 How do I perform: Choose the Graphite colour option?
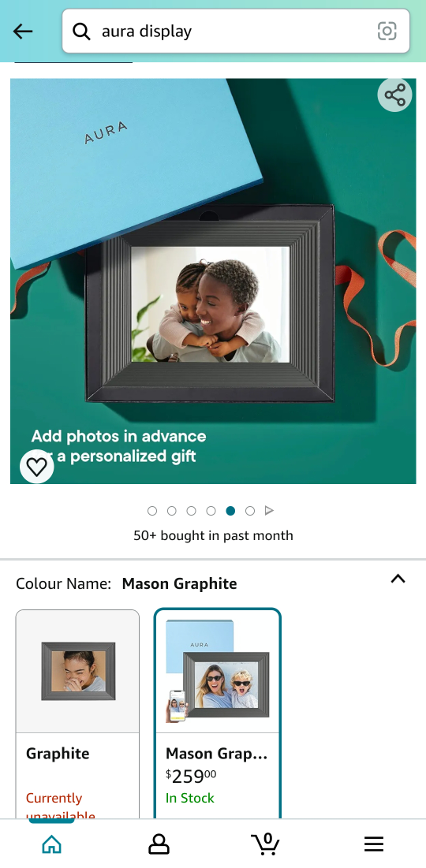(x=77, y=714)
